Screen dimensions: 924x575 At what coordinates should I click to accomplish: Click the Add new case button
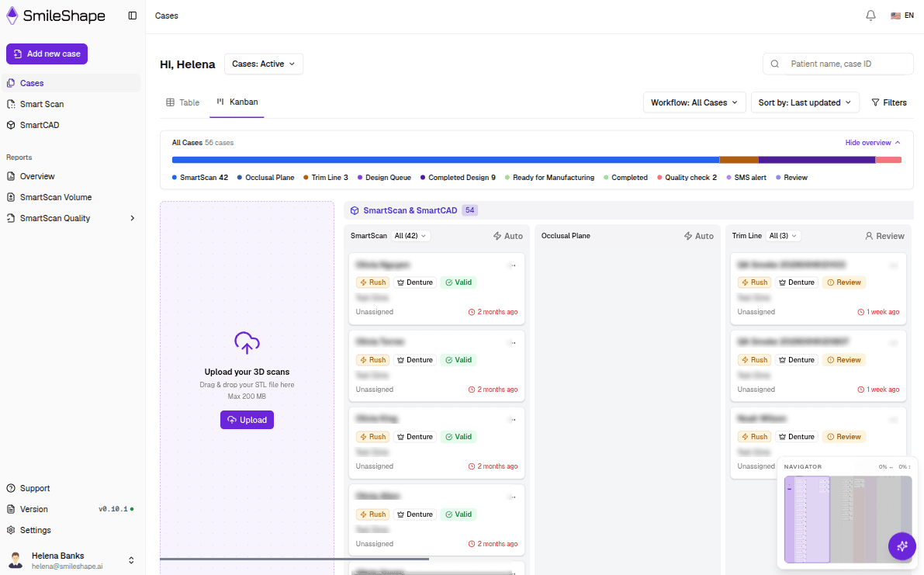47,54
